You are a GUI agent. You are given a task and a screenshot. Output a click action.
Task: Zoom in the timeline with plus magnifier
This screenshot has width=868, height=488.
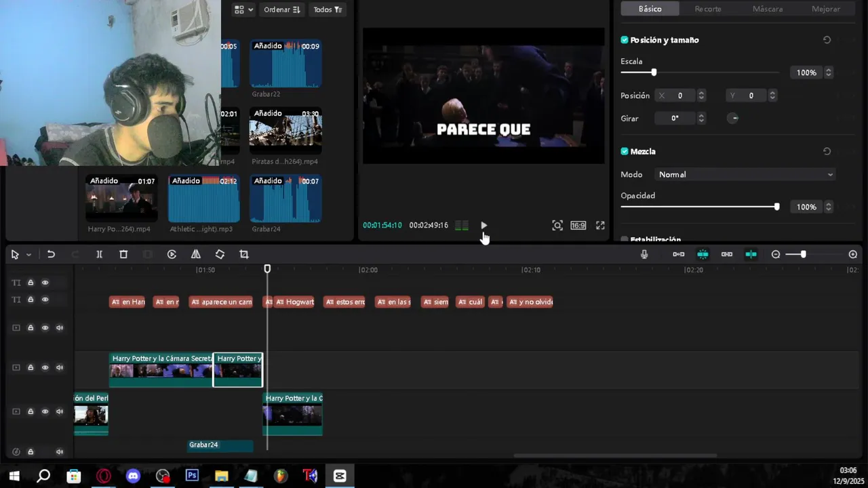click(853, 254)
